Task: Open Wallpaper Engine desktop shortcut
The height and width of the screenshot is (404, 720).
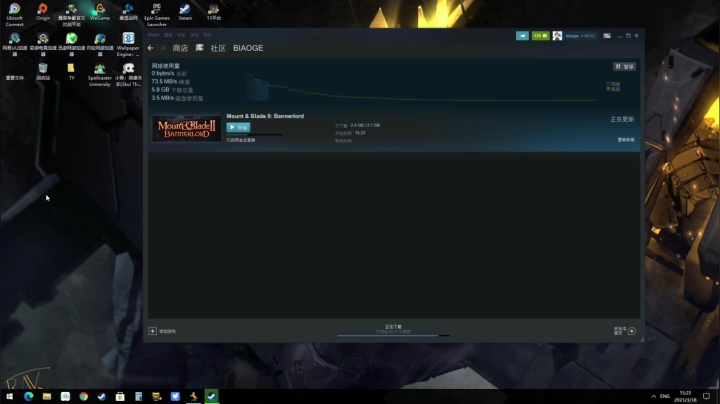Action: tap(128, 44)
